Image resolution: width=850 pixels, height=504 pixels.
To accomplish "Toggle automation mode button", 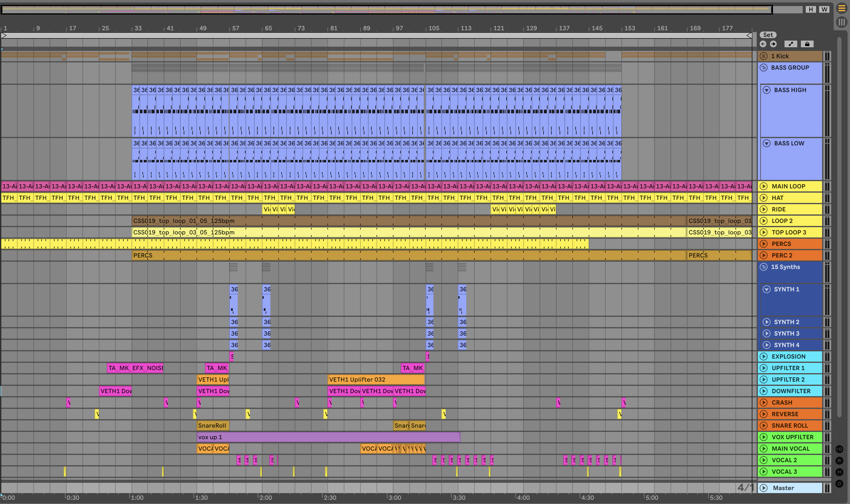I will [791, 44].
